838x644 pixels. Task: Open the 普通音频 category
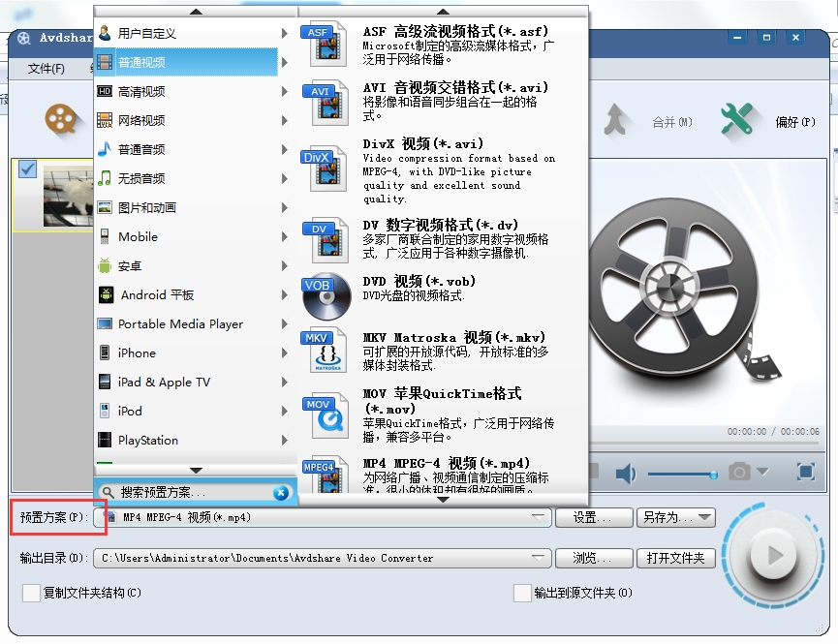pyautogui.click(x=186, y=149)
